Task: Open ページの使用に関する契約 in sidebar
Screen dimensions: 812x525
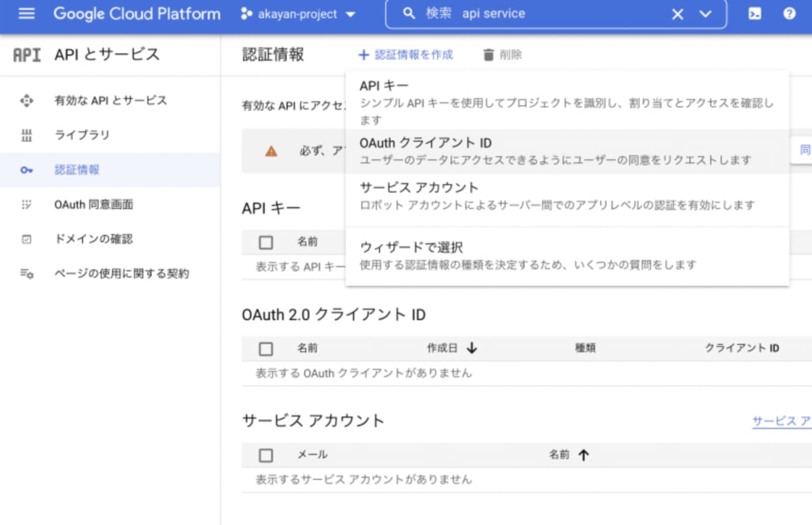Action: tap(122, 273)
